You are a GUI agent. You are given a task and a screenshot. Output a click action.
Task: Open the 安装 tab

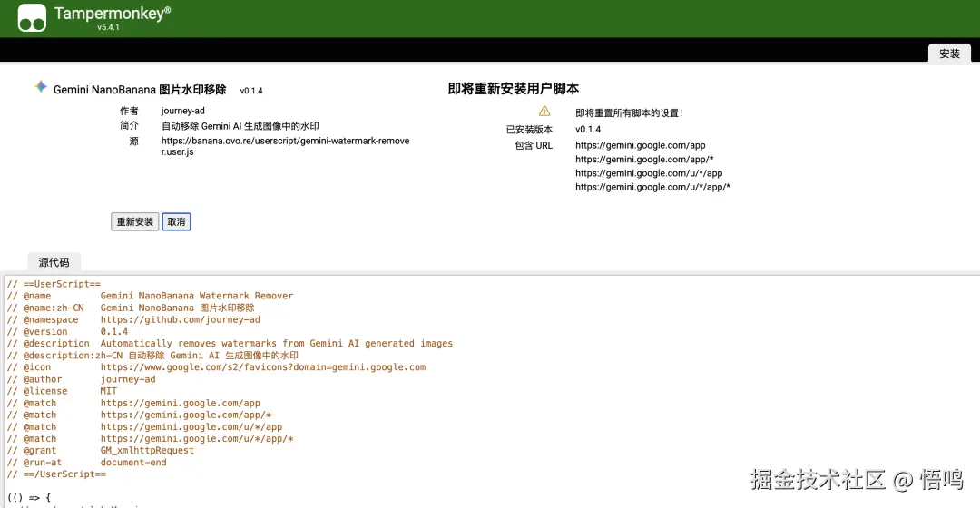(x=949, y=54)
